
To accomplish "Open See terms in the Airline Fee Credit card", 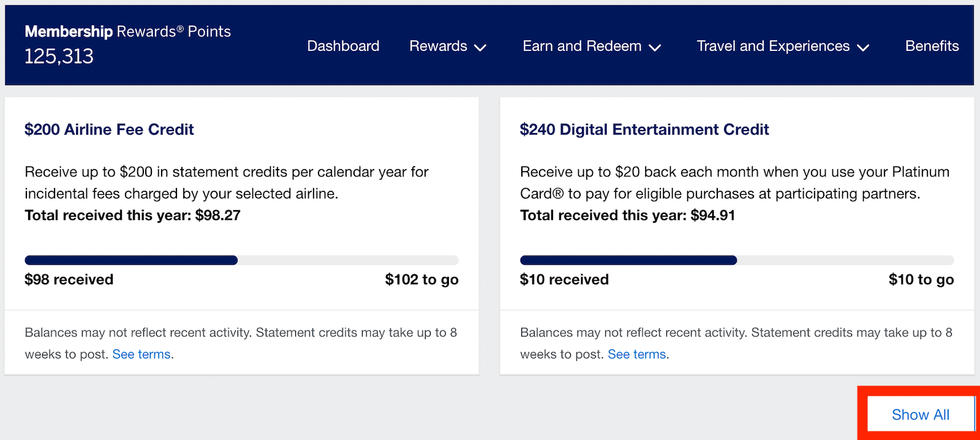I will point(141,354).
